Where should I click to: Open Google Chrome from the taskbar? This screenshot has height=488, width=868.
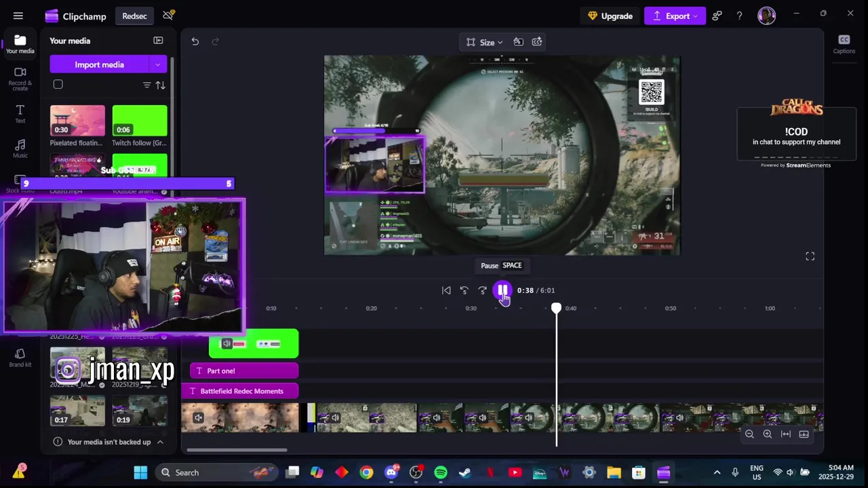(366, 472)
